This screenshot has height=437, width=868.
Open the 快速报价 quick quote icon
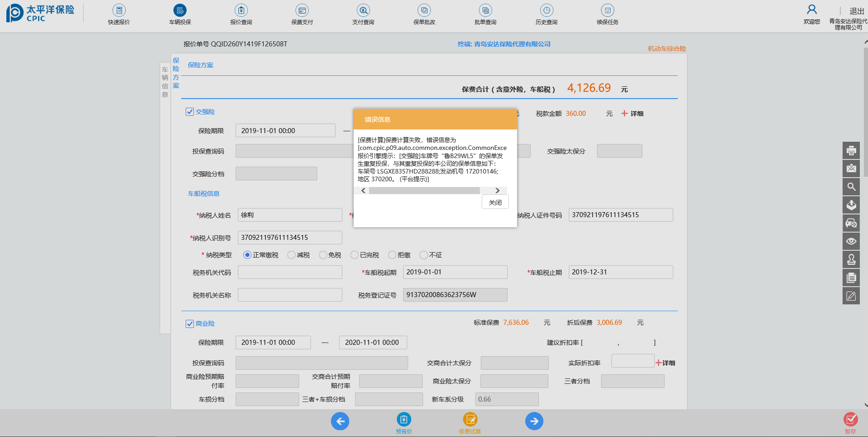[119, 11]
